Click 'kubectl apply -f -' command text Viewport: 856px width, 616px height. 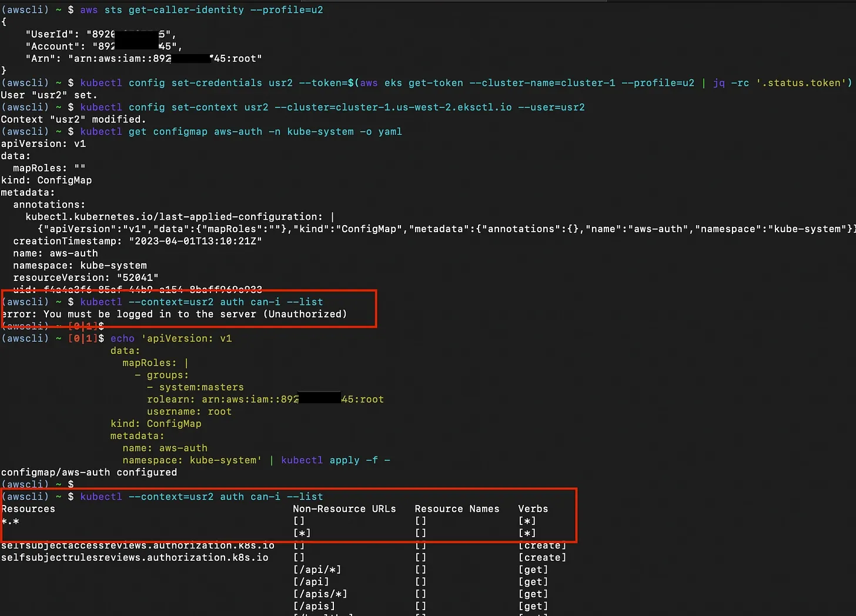(x=336, y=460)
